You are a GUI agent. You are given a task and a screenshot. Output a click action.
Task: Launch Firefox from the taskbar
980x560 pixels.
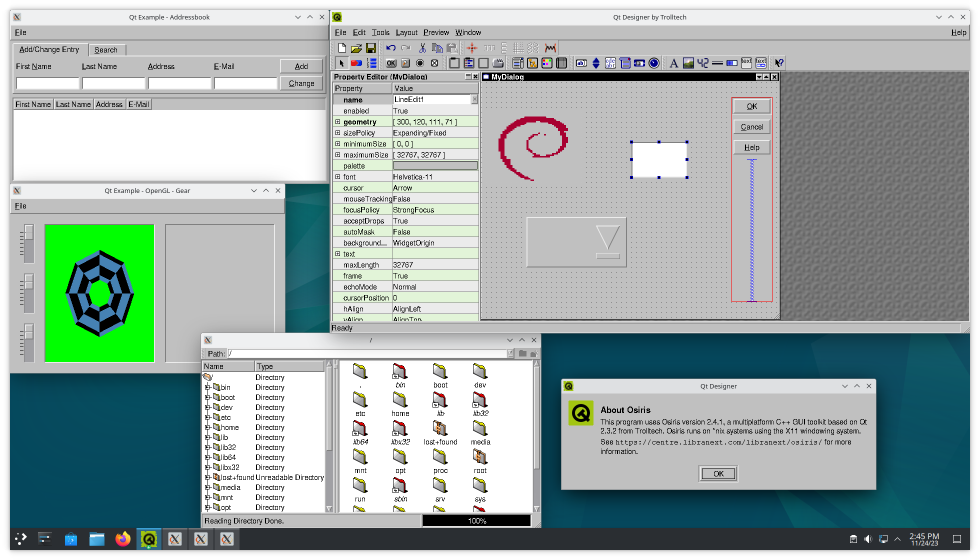pyautogui.click(x=122, y=539)
